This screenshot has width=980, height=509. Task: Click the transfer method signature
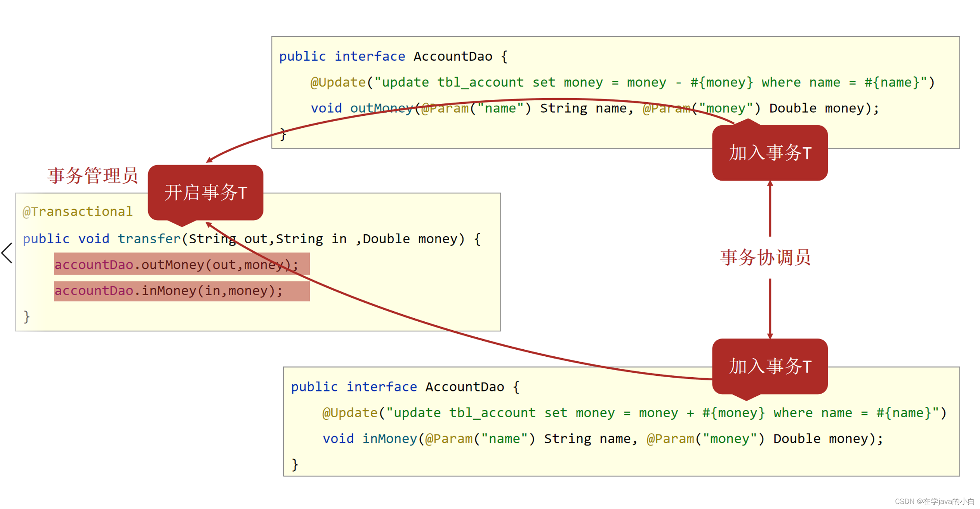point(252,239)
